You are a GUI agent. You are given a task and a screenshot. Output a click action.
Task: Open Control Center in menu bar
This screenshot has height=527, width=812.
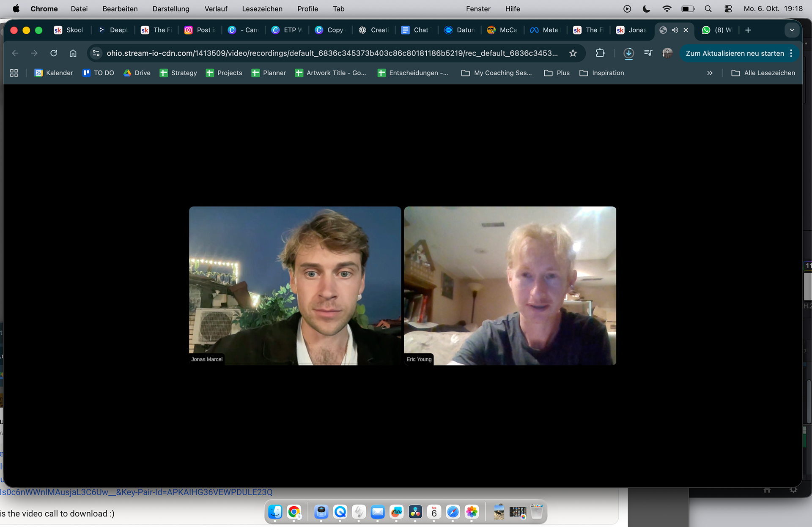728,8
